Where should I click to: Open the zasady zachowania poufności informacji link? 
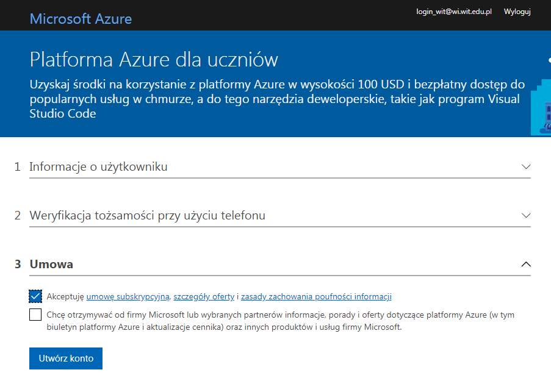316,296
